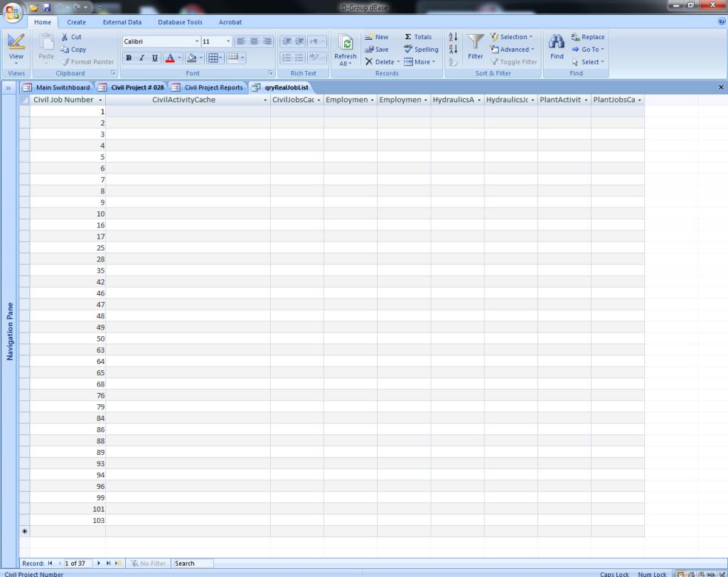Align text left
This screenshot has height=577, width=728.
[240, 41]
